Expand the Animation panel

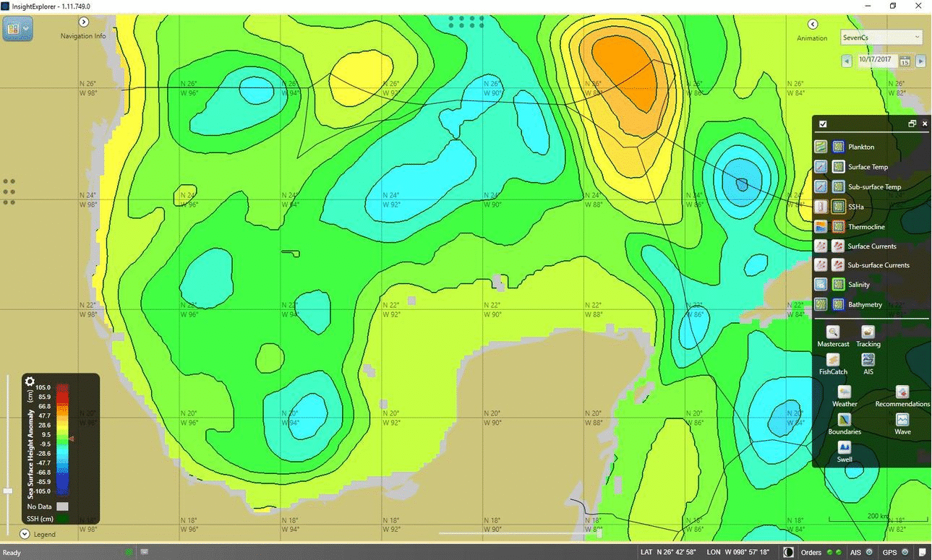(812, 25)
